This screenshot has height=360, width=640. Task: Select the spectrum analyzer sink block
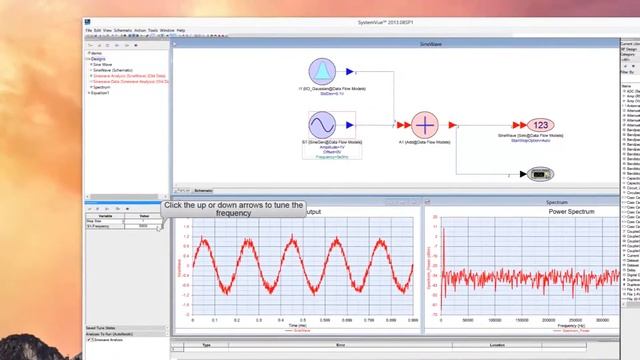pos(540,174)
